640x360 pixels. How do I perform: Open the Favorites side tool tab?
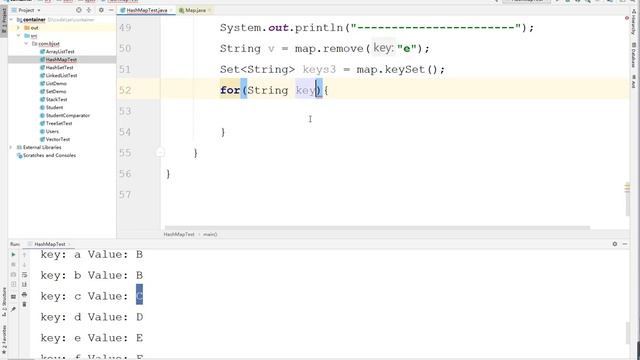(x=4, y=340)
